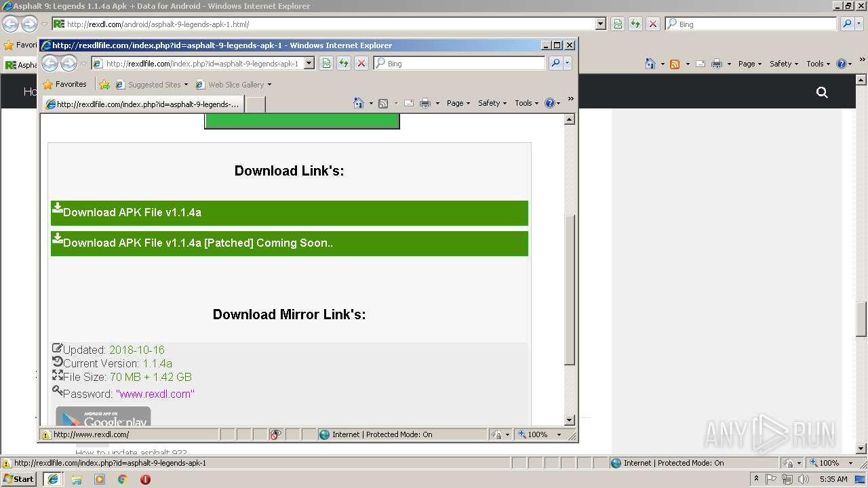Viewport: 868px width, 488px height.
Task: Click Read Mail icon in front window
Action: (409, 103)
